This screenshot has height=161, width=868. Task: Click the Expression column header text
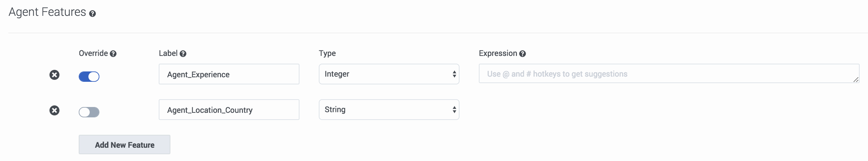[498, 53]
